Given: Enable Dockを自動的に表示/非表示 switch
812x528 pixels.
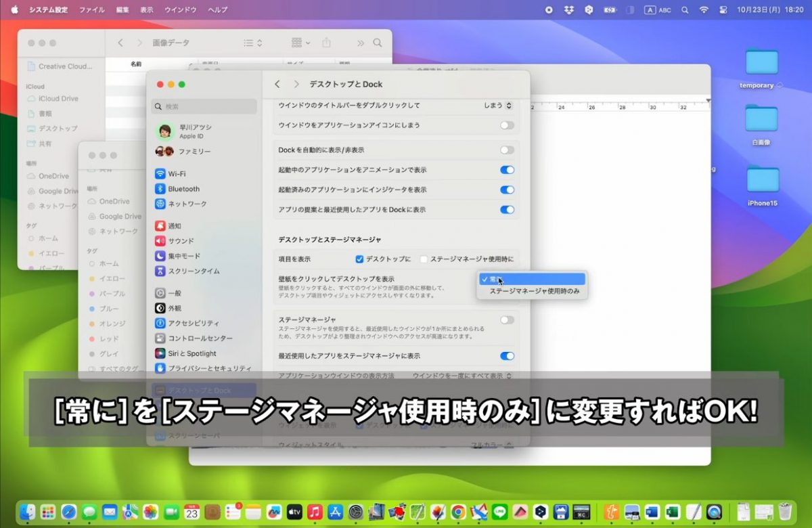Looking at the screenshot, I should pos(507,150).
